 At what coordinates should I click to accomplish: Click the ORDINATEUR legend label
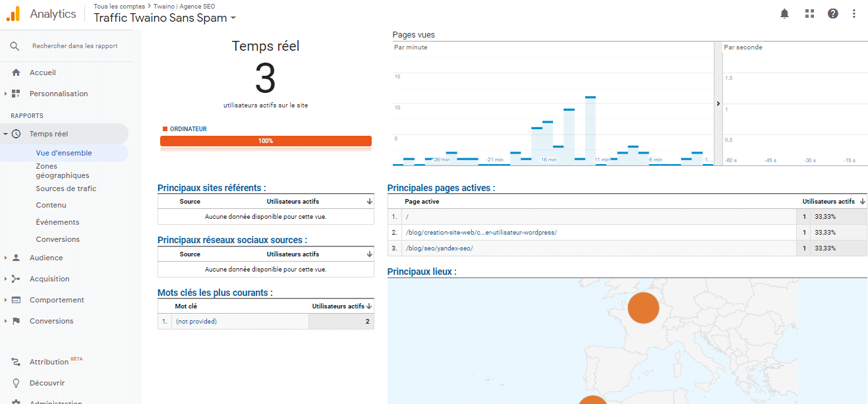pos(188,129)
